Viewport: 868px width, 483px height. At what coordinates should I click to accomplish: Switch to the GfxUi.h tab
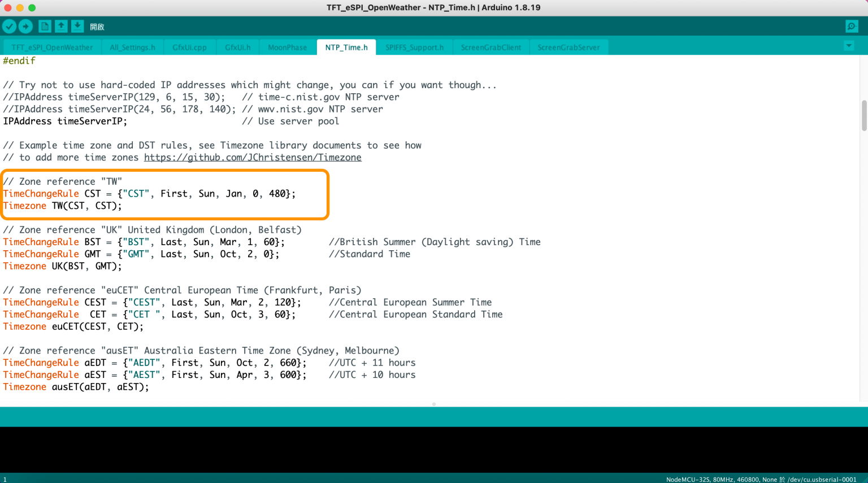(x=237, y=47)
